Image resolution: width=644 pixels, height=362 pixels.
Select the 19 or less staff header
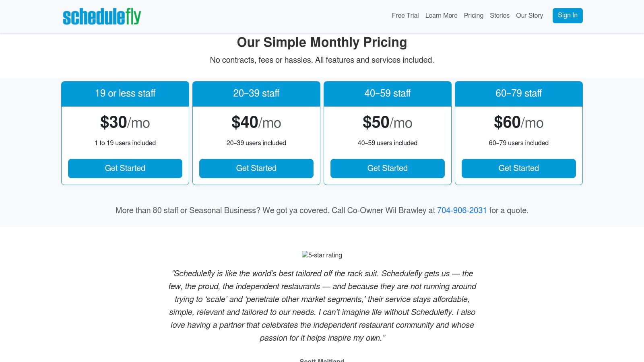tap(125, 93)
